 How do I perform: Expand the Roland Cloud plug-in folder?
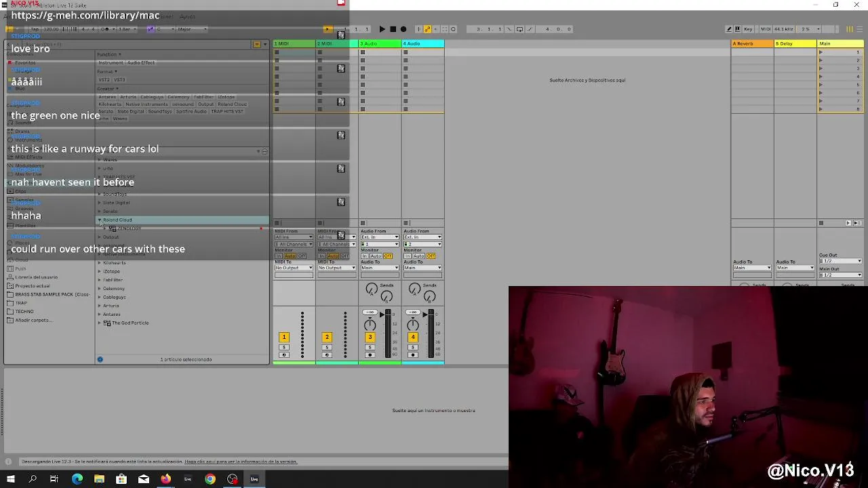pyautogui.click(x=100, y=220)
